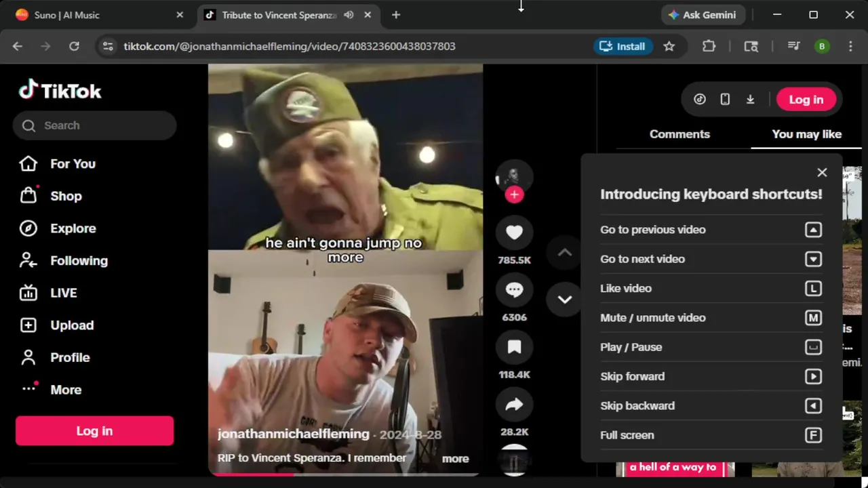
Task: Close the keyboard shortcuts popup
Action: (x=822, y=173)
